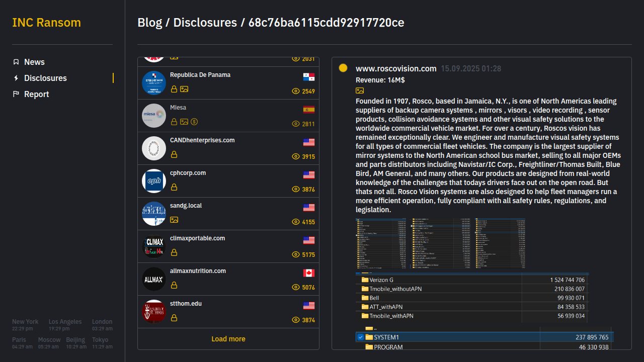Image resolution: width=644 pixels, height=362 pixels.
Task: Click the Paris clock label
Action: click(x=19, y=340)
